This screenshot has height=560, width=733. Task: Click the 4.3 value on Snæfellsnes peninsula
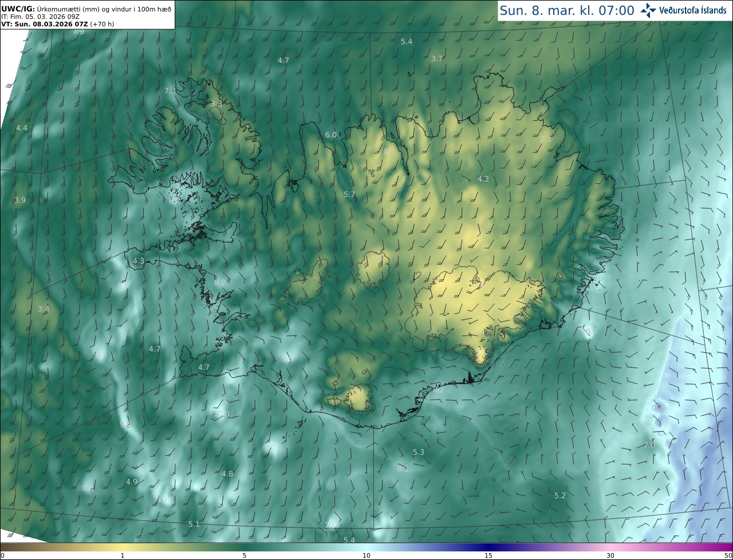[139, 261]
